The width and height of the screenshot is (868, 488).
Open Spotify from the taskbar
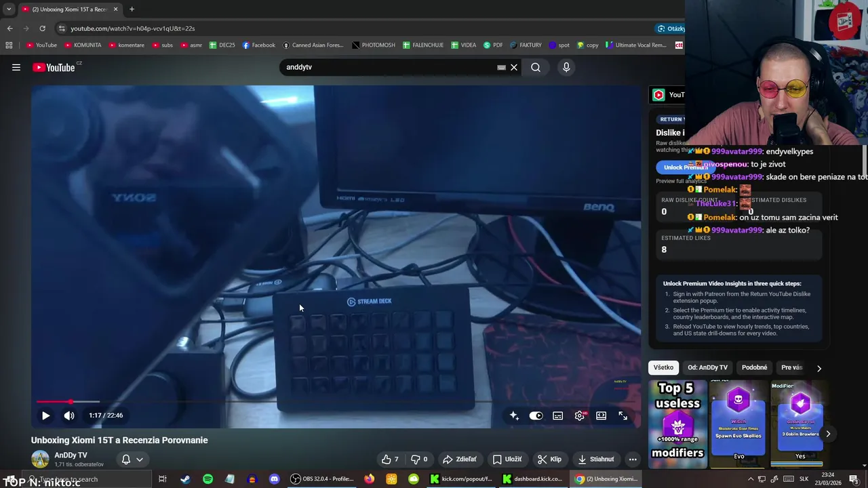click(208, 479)
